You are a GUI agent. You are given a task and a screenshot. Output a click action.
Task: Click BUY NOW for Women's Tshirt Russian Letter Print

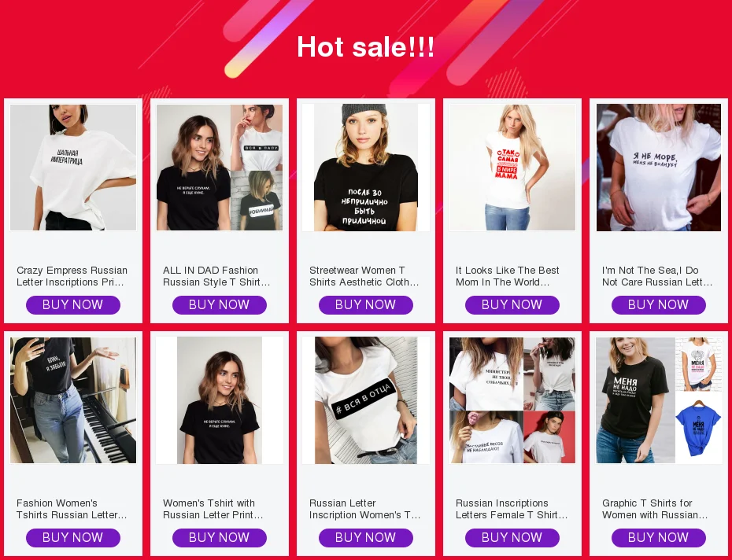220,538
